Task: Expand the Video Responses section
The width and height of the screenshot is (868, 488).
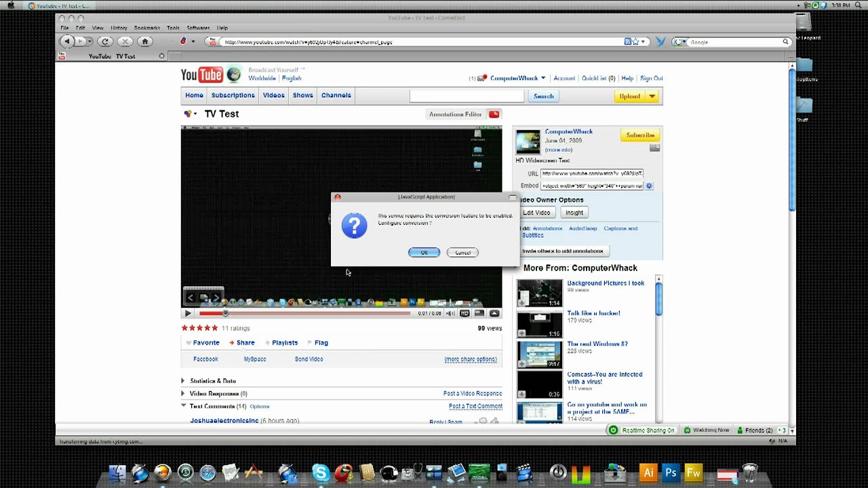Action: coord(183,393)
